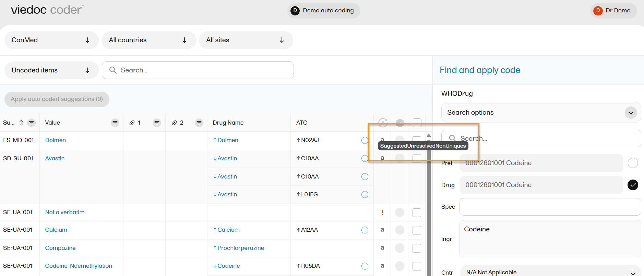Image resolution: width=644 pixels, height=276 pixels.
Task: Open the Demo auto coding study menu
Action: pyautogui.click(x=323, y=11)
